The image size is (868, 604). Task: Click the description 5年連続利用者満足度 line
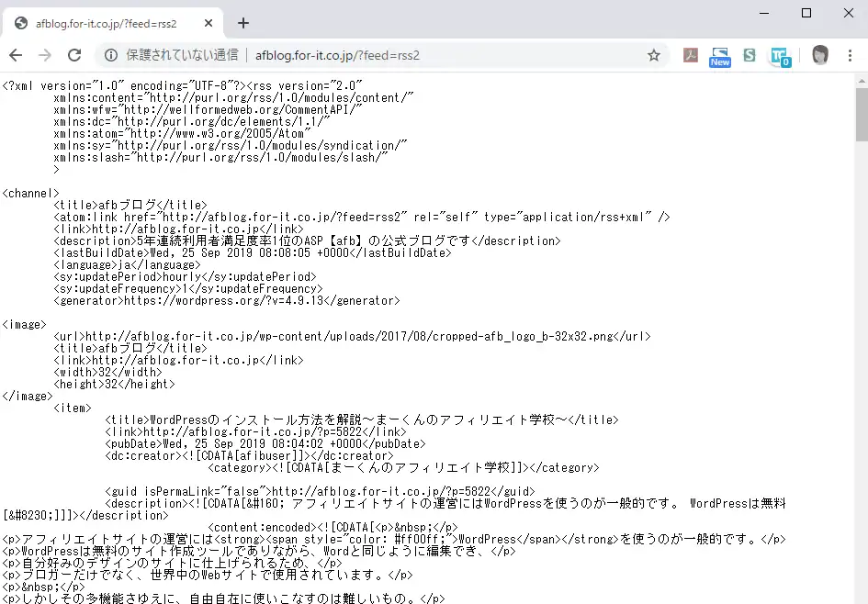click(x=307, y=241)
